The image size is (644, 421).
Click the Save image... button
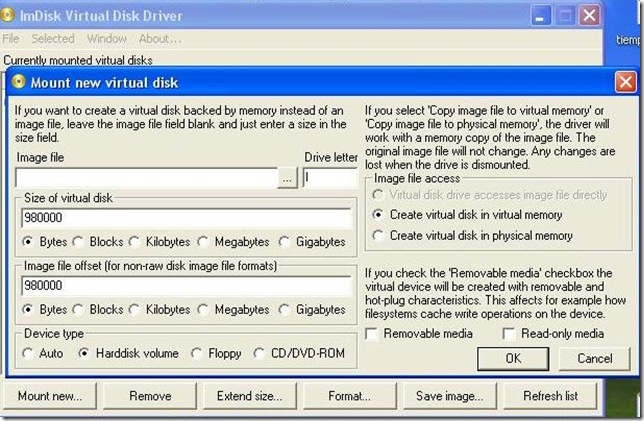450,396
